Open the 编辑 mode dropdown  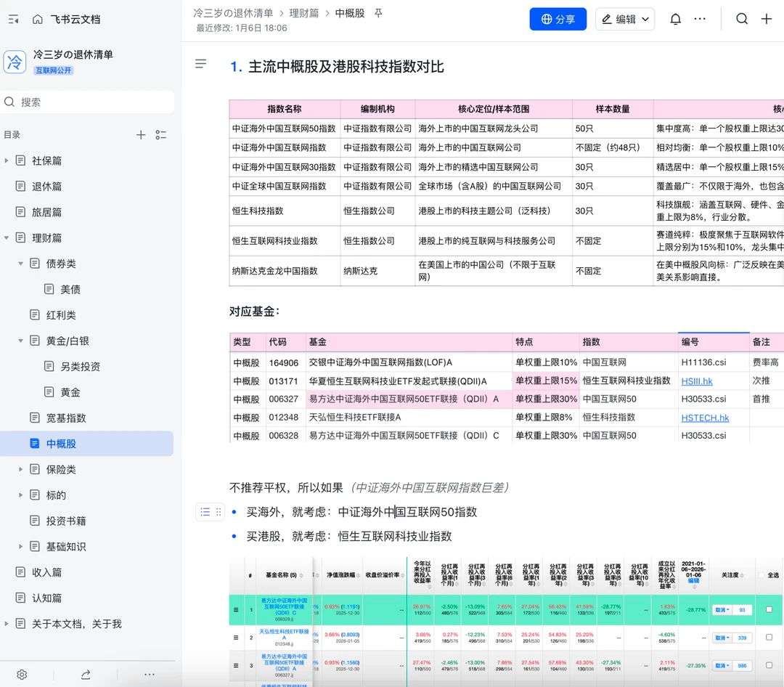tap(625, 19)
